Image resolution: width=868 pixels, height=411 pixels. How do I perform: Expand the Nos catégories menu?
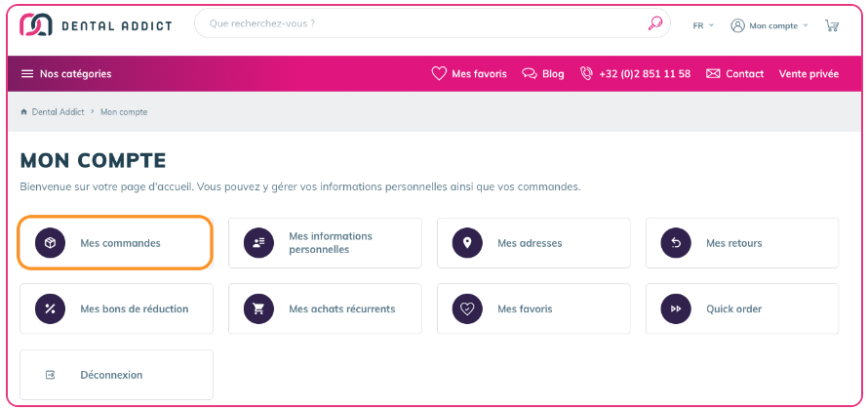(x=66, y=74)
